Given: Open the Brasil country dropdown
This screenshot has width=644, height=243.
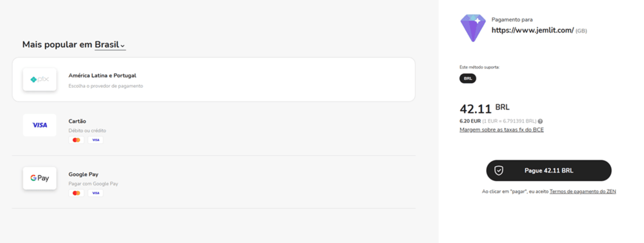Looking at the screenshot, I should click(x=107, y=45).
